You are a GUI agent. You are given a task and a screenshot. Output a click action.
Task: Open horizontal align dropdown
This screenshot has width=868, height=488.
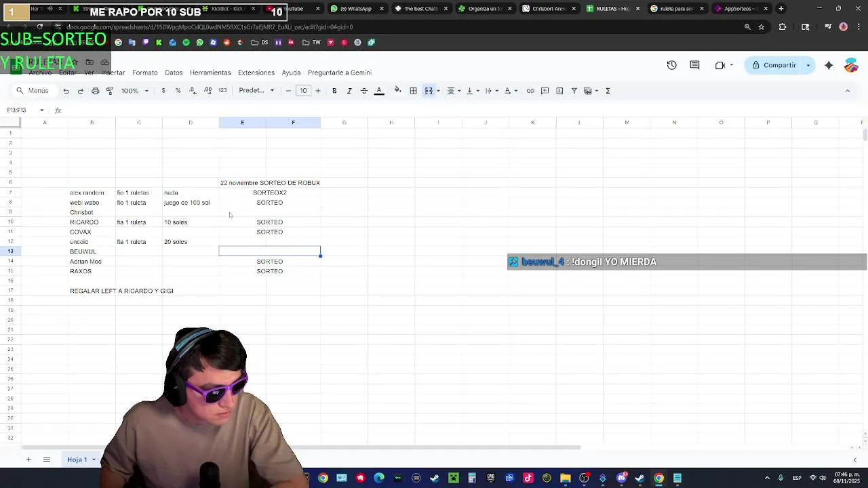(453, 91)
